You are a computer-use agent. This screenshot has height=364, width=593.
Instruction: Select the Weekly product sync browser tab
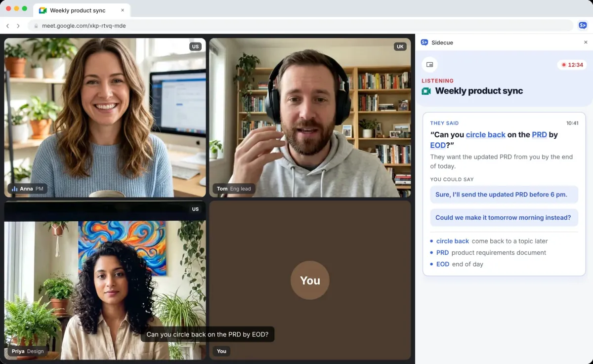(82, 10)
